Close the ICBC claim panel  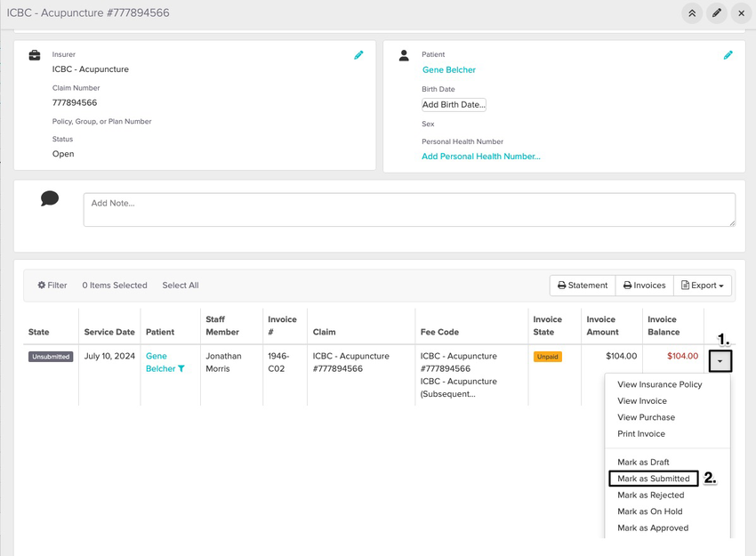(741, 13)
